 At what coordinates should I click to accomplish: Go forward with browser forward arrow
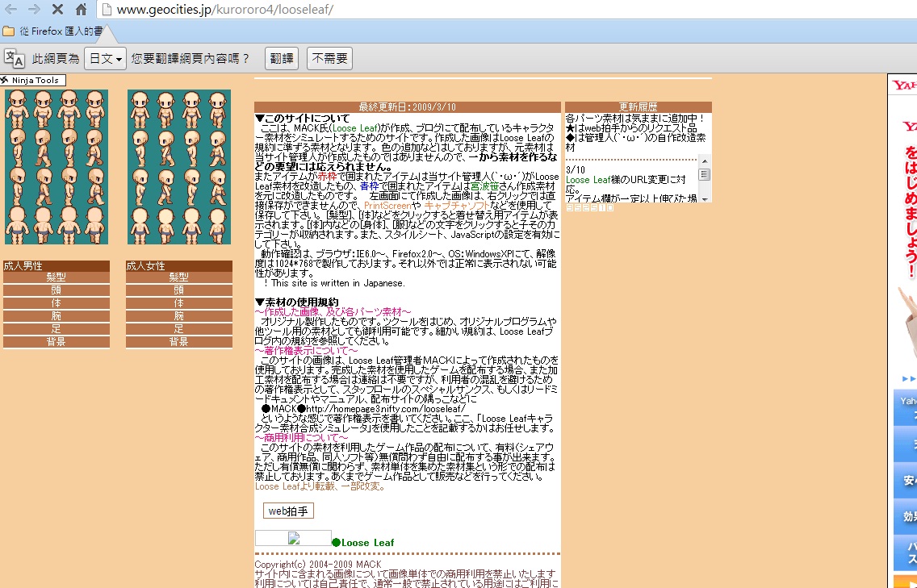pyautogui.click(x=34, y=10)
